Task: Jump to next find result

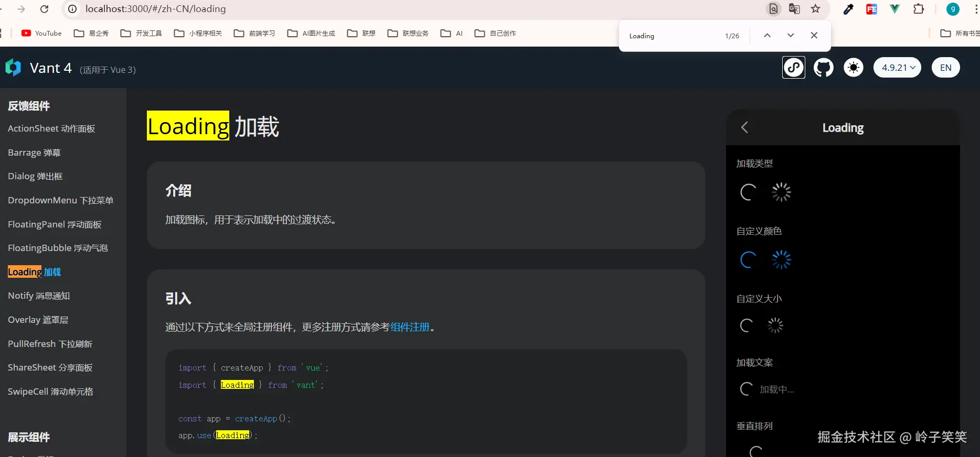Action: click(791, 35)
